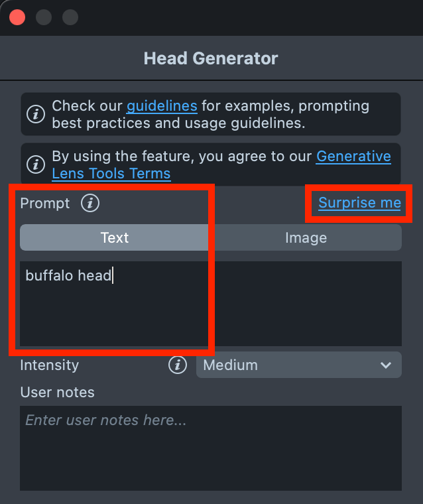Click the info icon beside the terms notice

pyautogui.click(x=36, y=164)
